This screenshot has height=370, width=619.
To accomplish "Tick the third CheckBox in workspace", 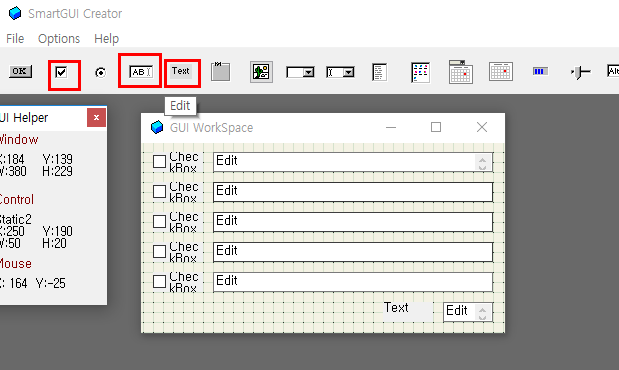I will (159, 222).
